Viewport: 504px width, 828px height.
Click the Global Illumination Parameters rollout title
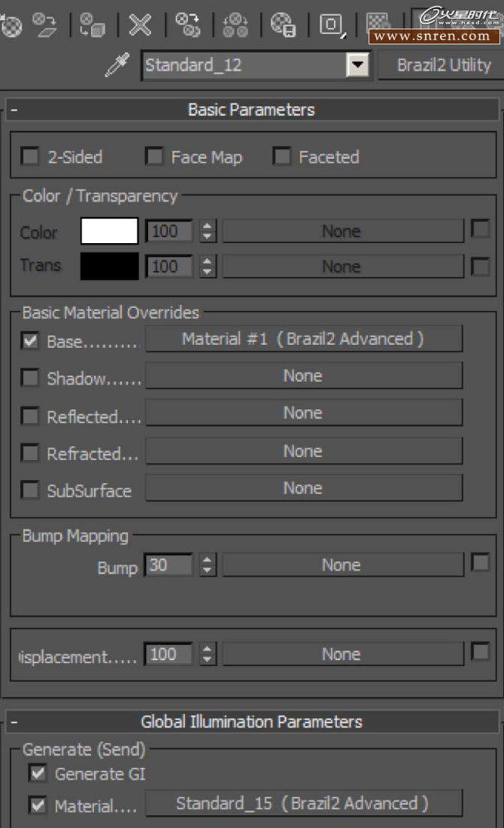coord(252,722)
